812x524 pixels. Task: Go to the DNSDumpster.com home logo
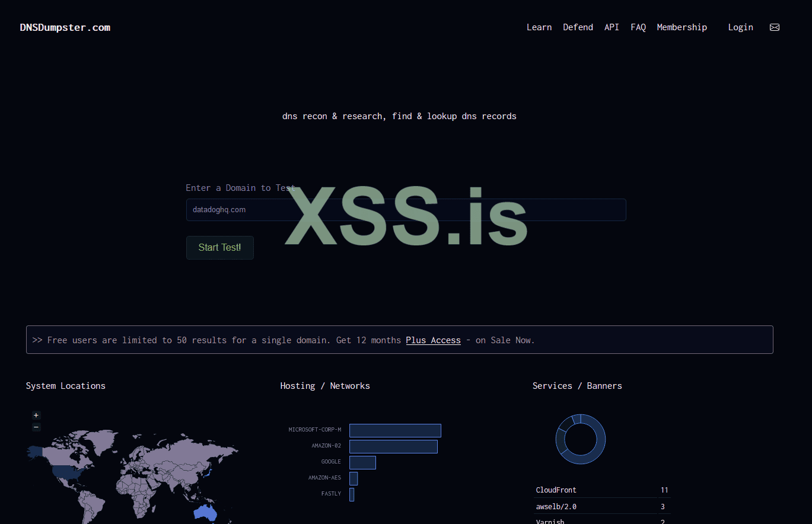[65, 27]
